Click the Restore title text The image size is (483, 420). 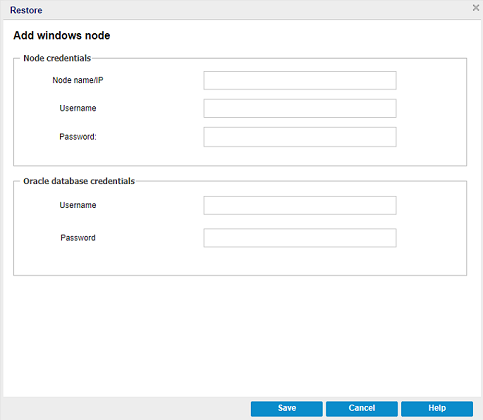coord(26,10)
